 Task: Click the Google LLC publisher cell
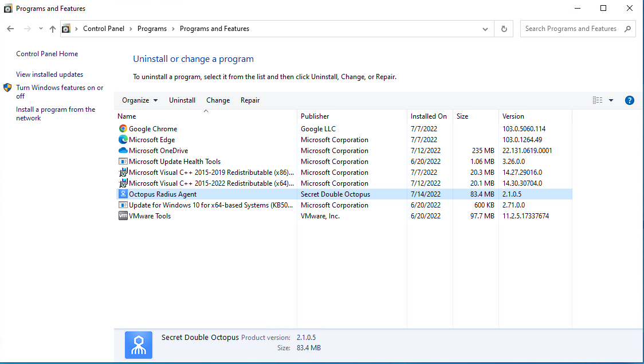(318, 128)
